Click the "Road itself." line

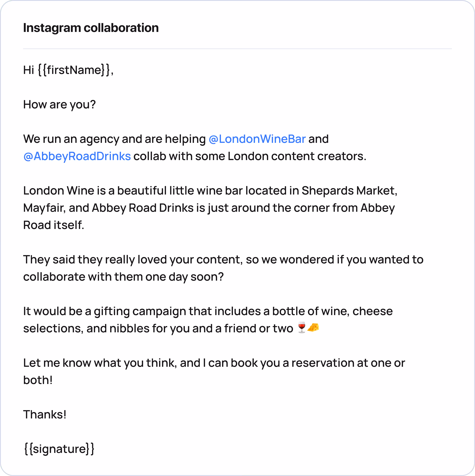pyautogui.click(x=53, y=225)
